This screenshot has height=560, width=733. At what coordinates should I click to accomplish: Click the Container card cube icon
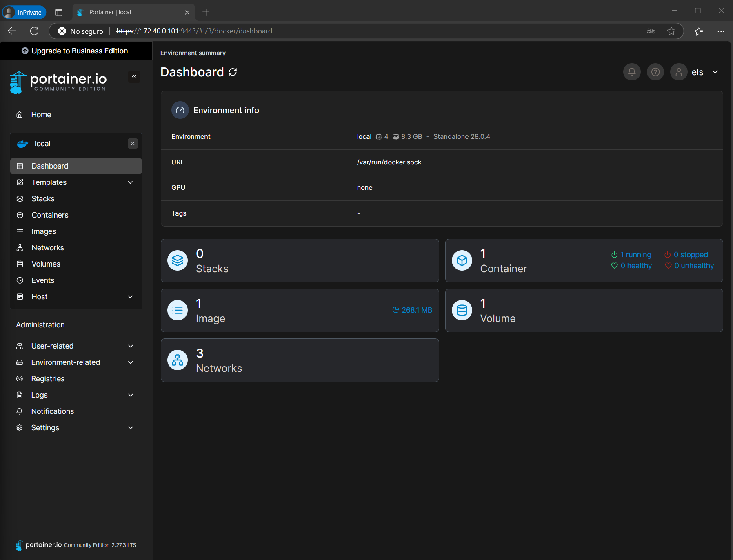click(462, 260)
